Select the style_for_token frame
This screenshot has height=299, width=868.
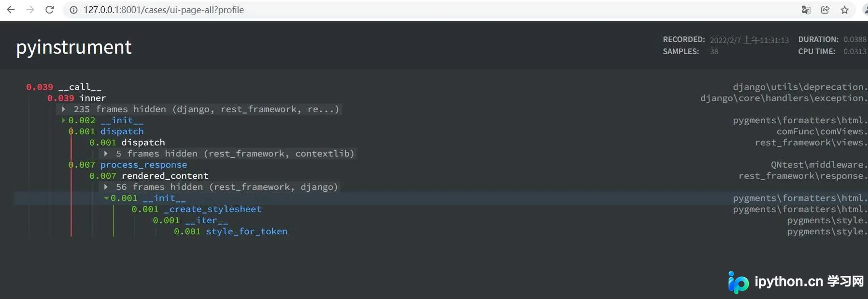pyautogui.click(x=230, y=231)
